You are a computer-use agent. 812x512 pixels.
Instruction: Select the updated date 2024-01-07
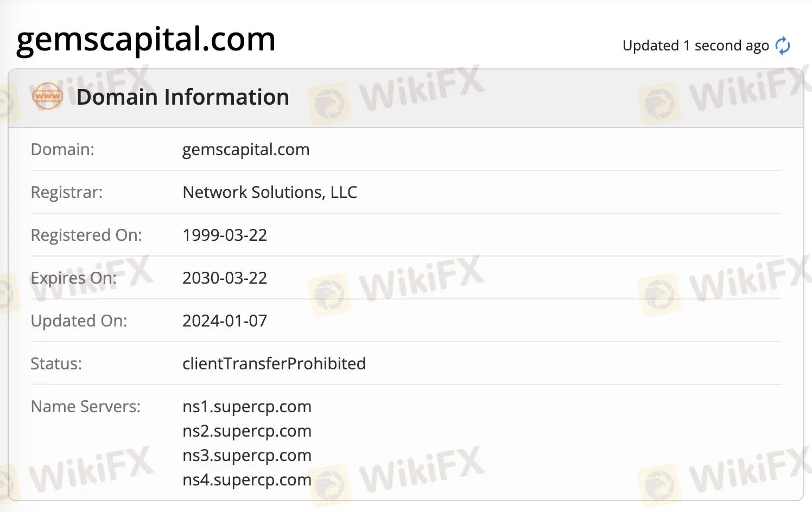click(225, 321)
